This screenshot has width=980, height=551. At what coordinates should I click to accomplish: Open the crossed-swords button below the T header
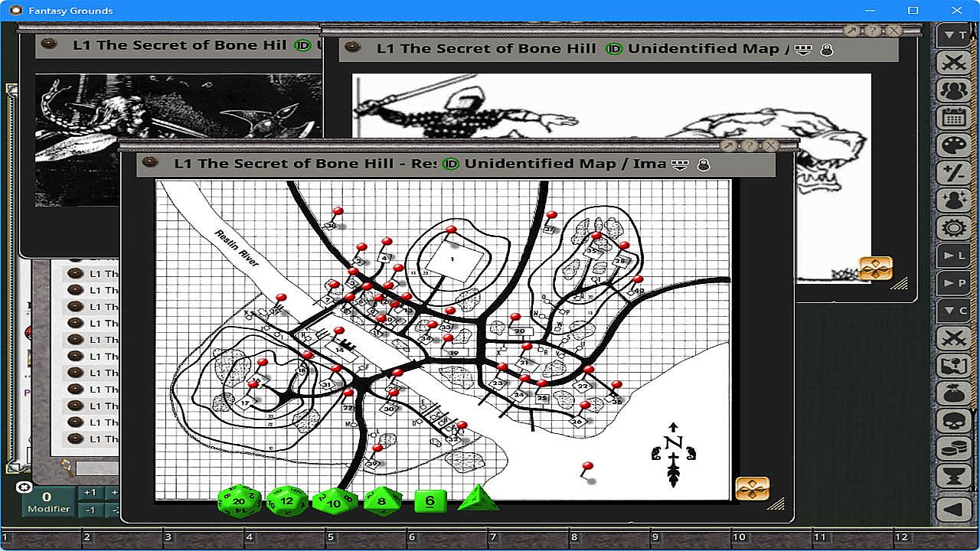954,63
